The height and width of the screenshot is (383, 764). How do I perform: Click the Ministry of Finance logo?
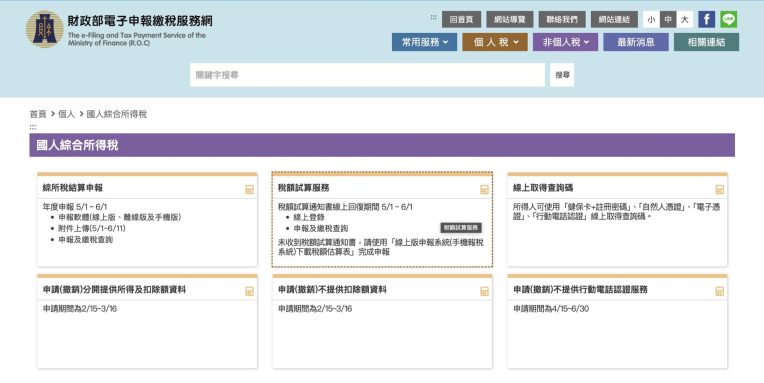tap(45, 29)
